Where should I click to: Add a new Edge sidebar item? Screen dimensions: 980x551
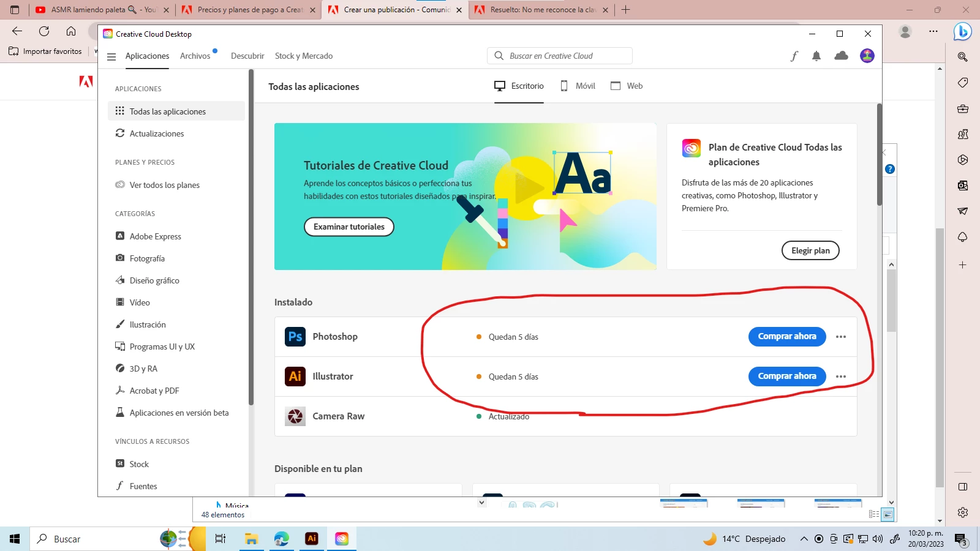pos(963,265)
